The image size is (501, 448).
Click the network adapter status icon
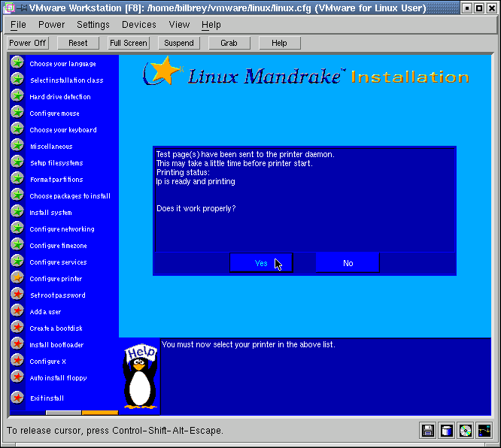[x=484, y=431]
